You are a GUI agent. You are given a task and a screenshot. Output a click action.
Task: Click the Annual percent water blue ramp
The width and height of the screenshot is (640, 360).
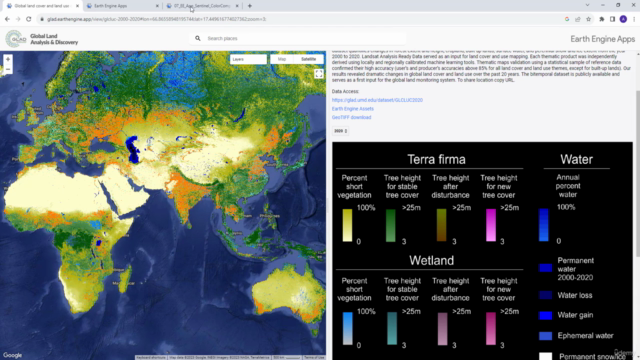(544, 225)
